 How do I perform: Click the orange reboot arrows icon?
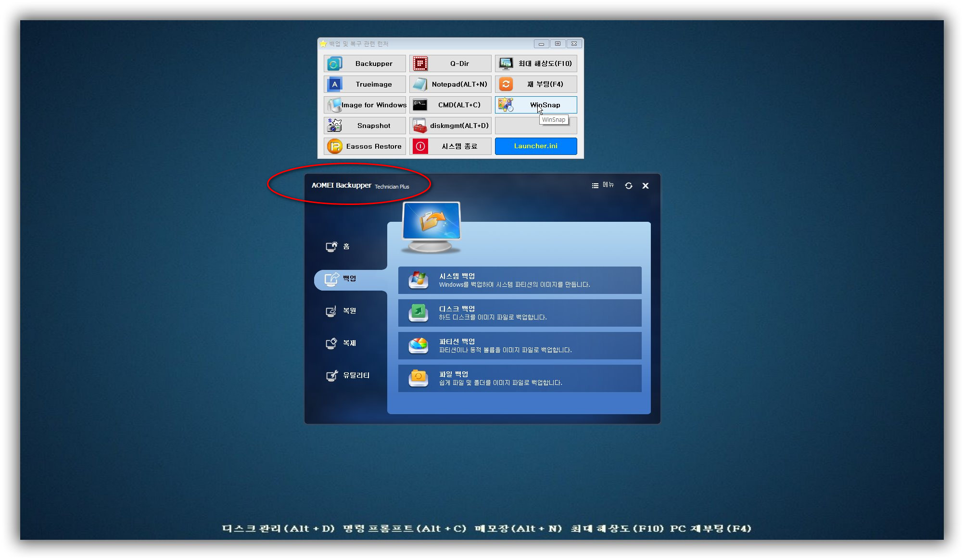click(506, 84)
